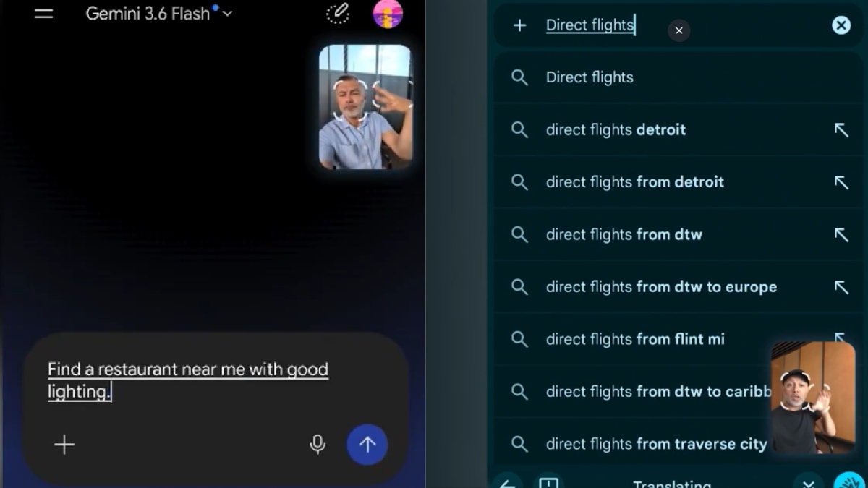Click magnifier icon beside 'direct flights from flint mi'
Image resolution: width=868 pixels, height=488 pixels.
click(x=519, y=339)
